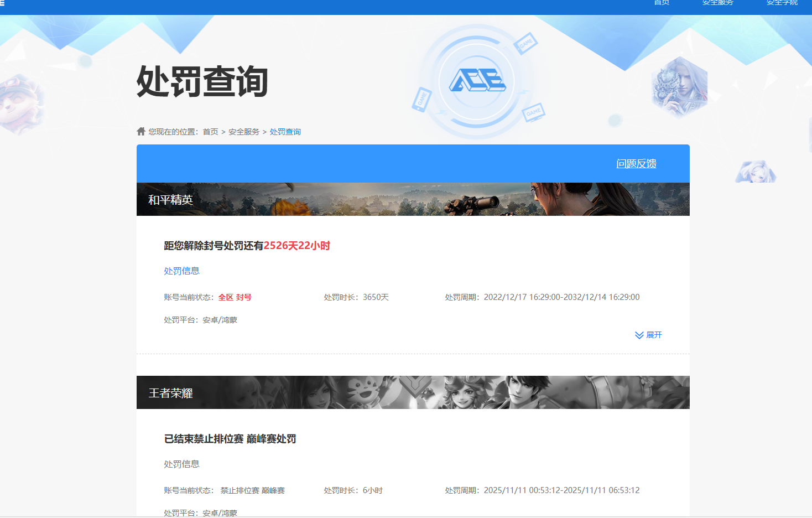Click the home icon in the breadcrumb

tap(141, 131)
